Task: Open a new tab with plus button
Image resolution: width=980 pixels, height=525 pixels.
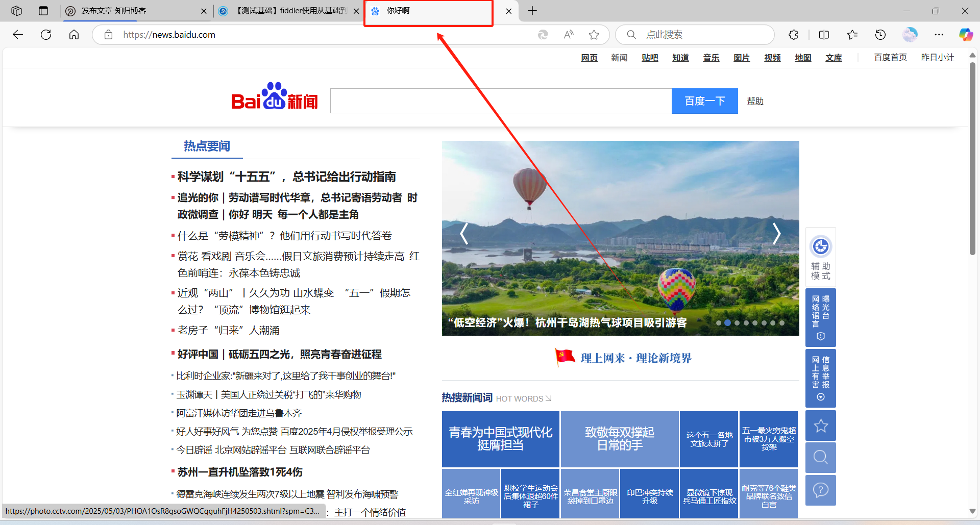Action: pyautogui.click(x=532, y=11)
